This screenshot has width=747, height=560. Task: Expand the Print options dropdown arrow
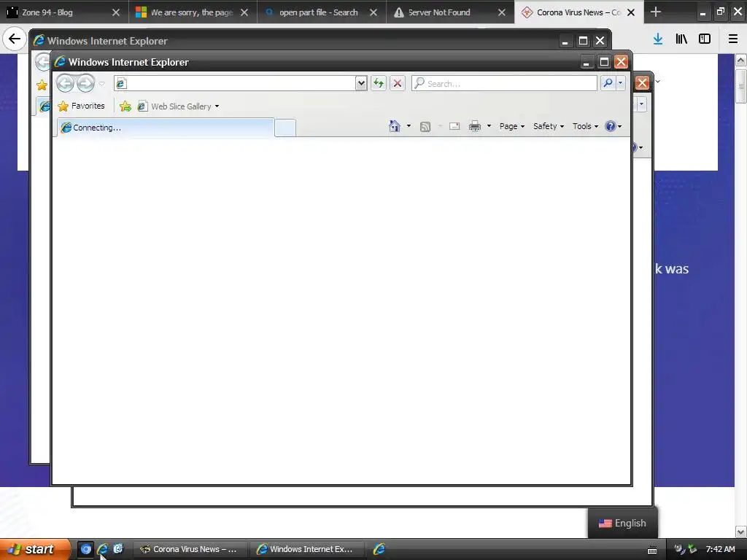(x=489, y=126)
